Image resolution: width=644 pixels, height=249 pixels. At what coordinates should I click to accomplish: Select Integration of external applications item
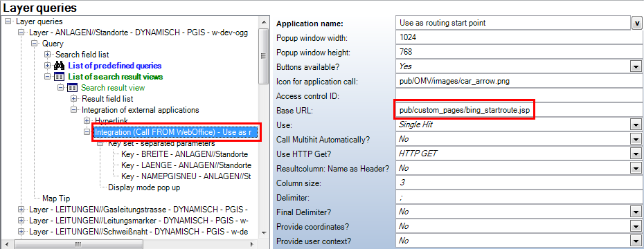141,109
